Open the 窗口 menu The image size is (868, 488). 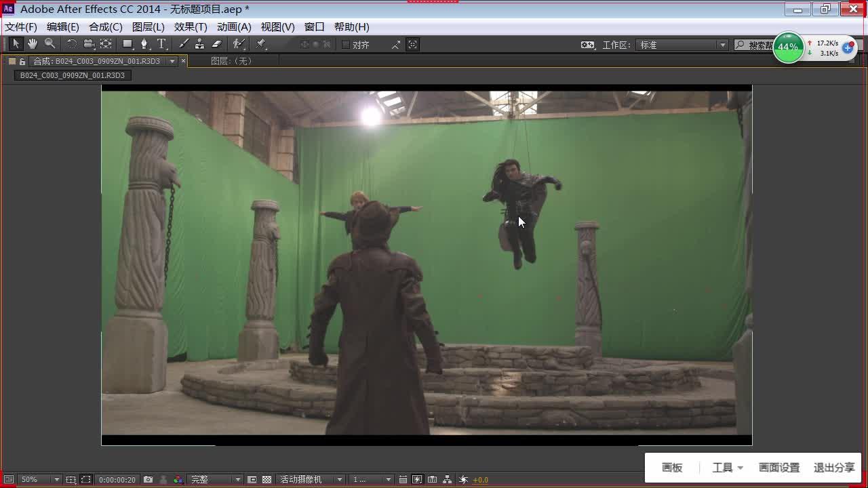tap(315, 26)
